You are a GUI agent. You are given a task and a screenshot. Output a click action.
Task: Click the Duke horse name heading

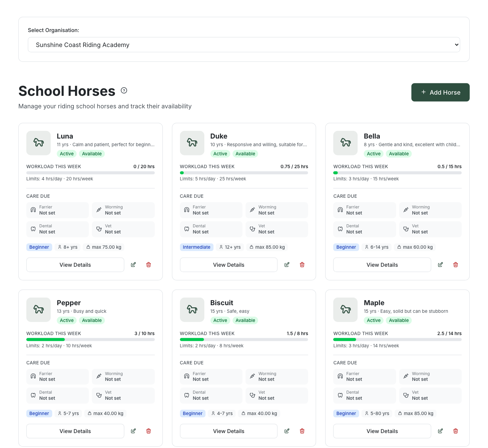tap(219, 136)
